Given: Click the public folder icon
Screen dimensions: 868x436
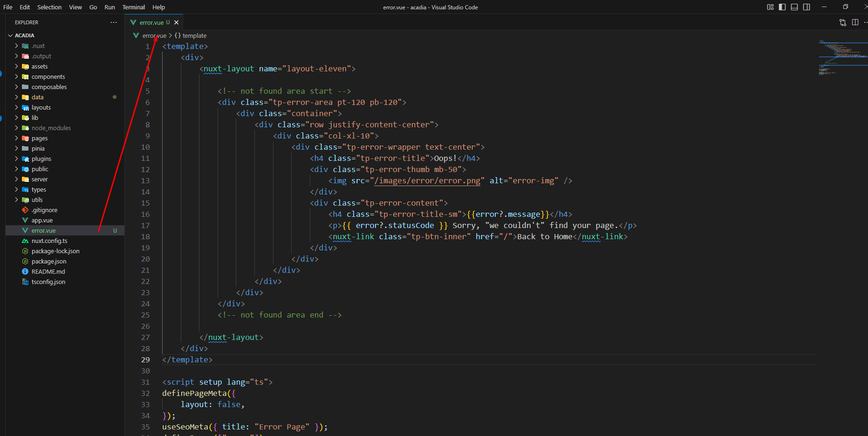Looking at the screenshot, I should pos(26,169).
